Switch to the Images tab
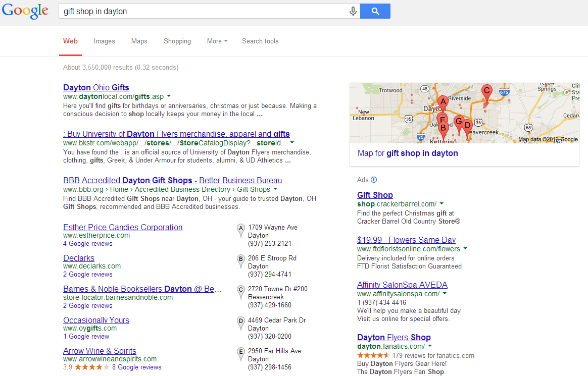Viewport: 588px width, 376px height. [104, 41]
